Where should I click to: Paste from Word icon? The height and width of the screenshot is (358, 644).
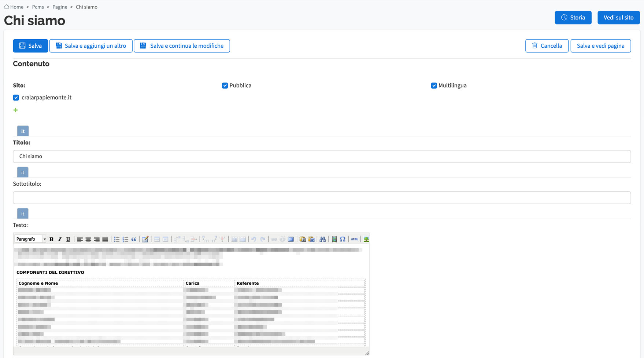pos(311,239)
